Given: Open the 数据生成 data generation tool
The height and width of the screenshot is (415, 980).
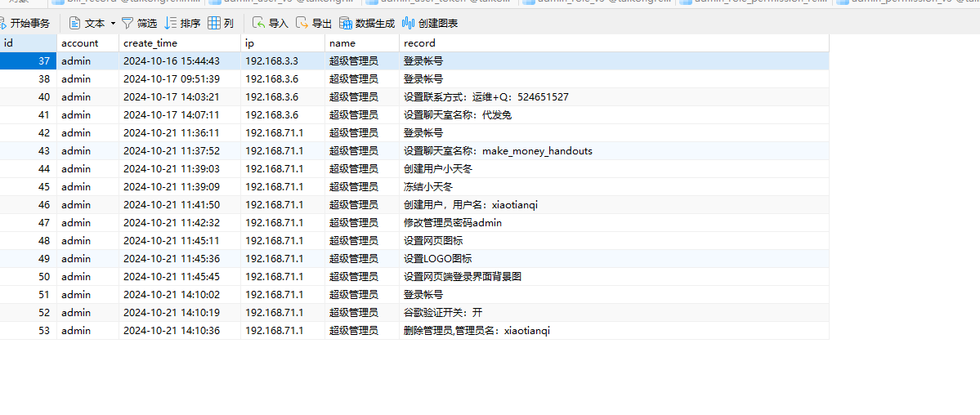Looking at the screenshot, I should [367, 24].
